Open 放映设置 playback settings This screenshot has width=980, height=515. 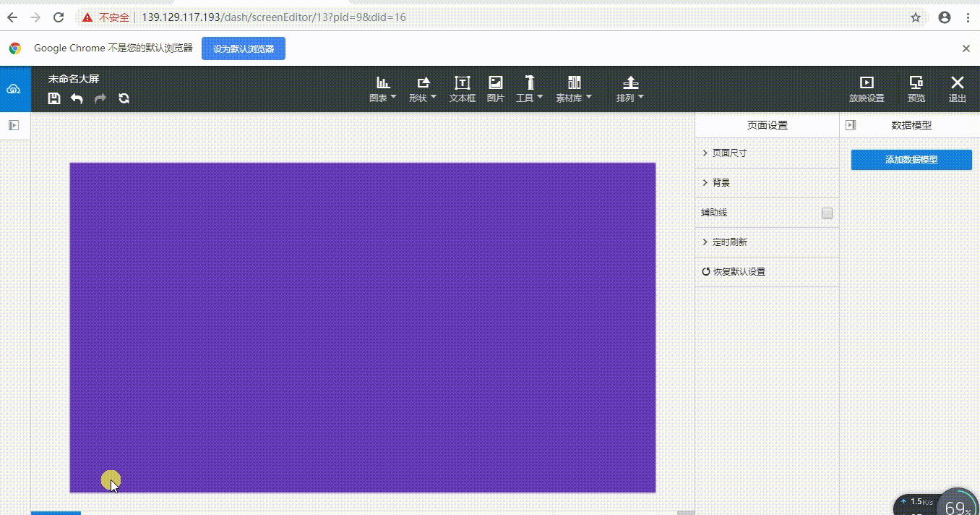(867, 90)
